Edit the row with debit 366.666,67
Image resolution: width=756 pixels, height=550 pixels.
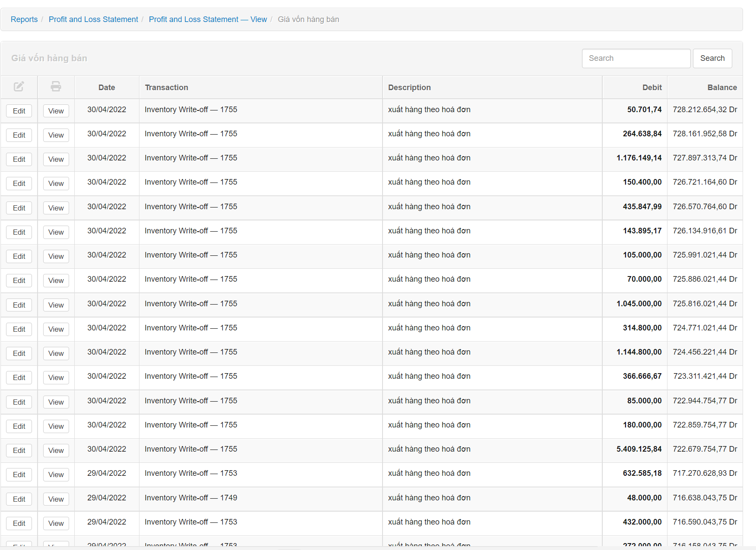pyautogui.click(x=19, y=377)
